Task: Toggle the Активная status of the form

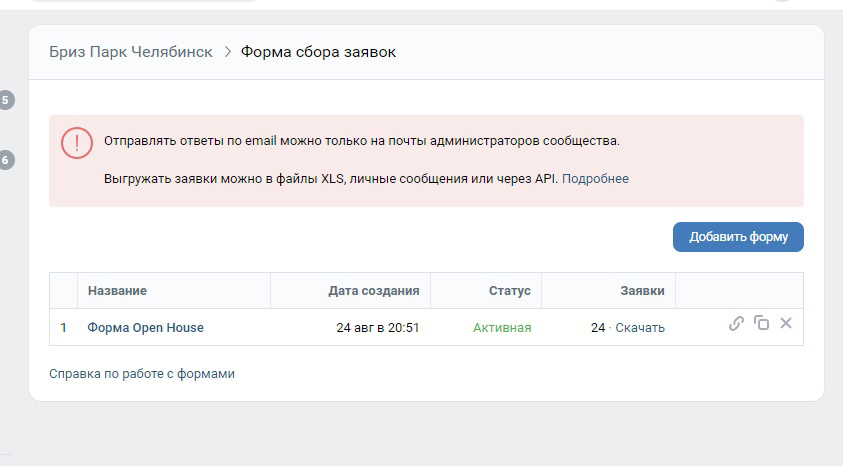Action: pos(502,327)
